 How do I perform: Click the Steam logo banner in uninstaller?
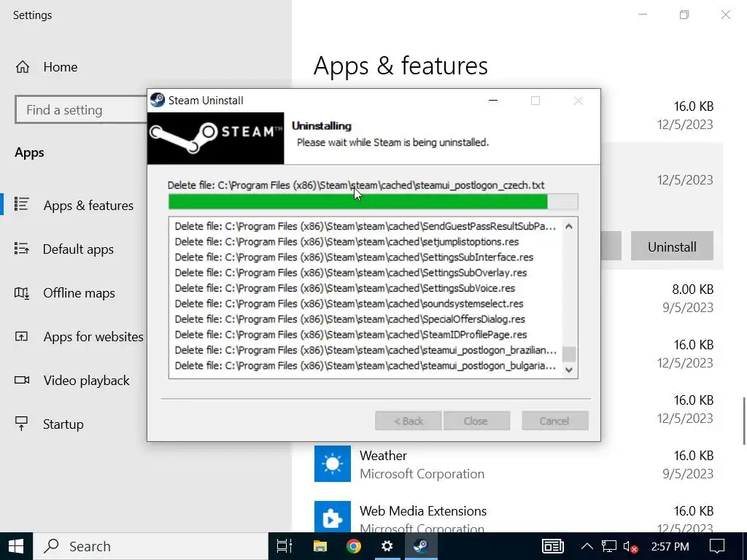[x=215, y=139]
